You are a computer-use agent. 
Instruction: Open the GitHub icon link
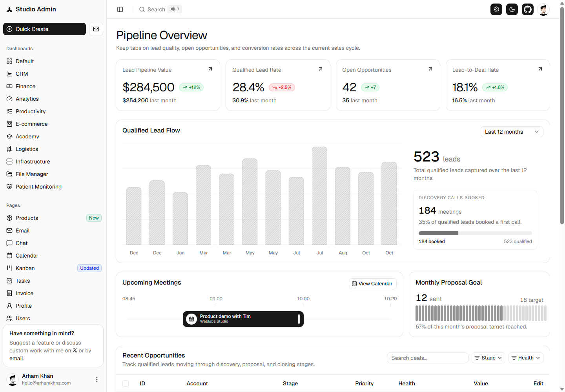tap(528, 9)
